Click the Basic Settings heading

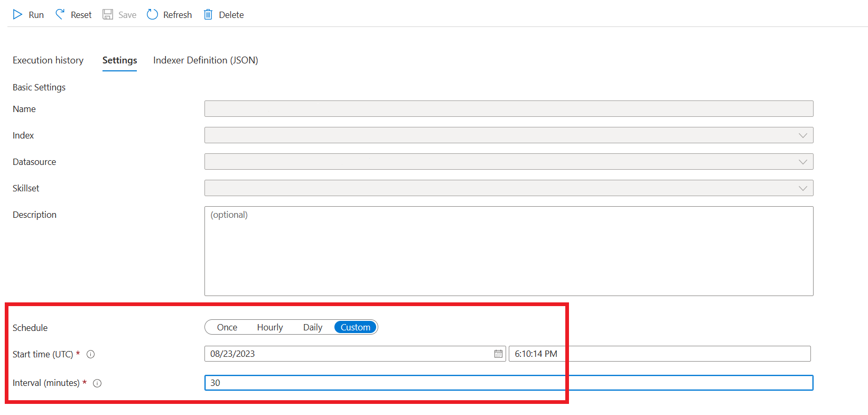click(39, 87)
